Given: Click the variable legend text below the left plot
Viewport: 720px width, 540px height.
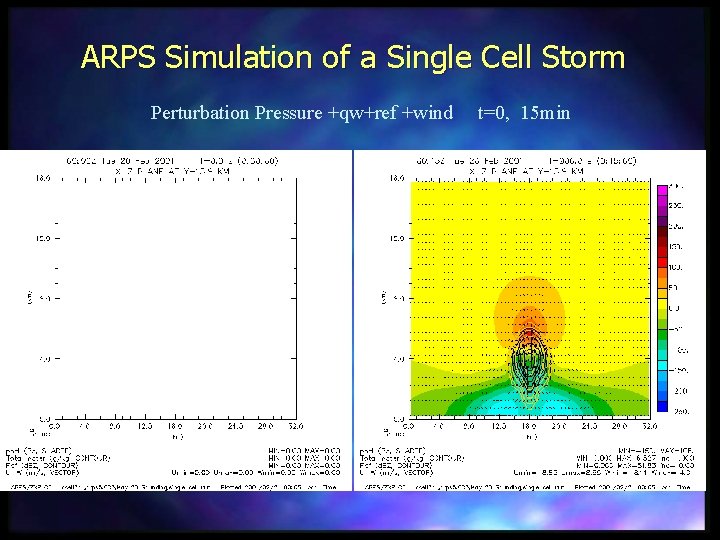Looking at the screenshot, I should click(x=58, y=461).
